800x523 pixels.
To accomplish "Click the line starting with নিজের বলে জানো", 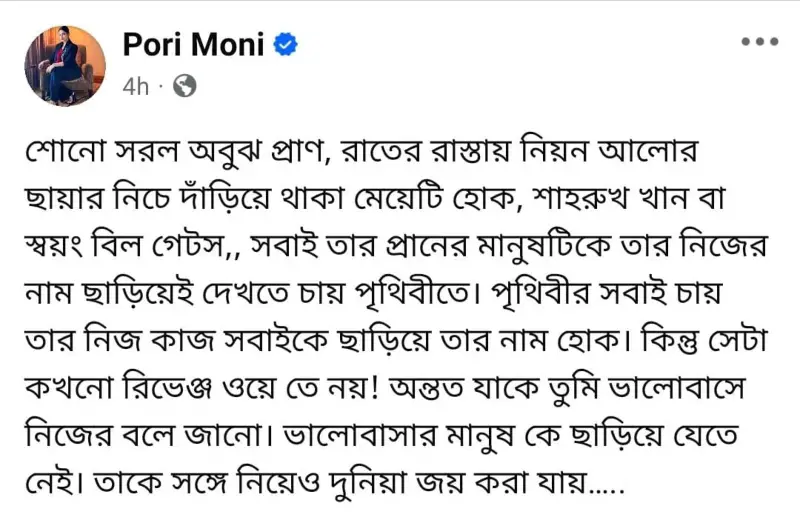I will point(382,436).
